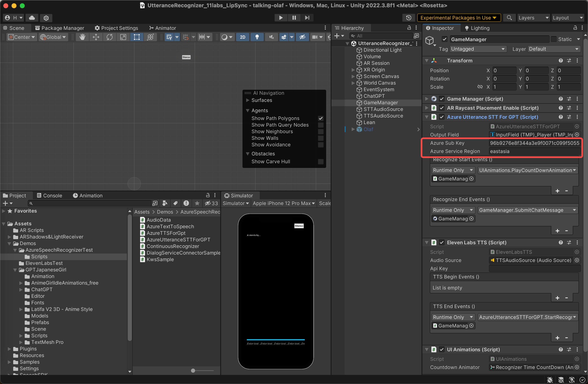Activate the Rect tool
Screen dimensions: 588x384
click(137, 37)
